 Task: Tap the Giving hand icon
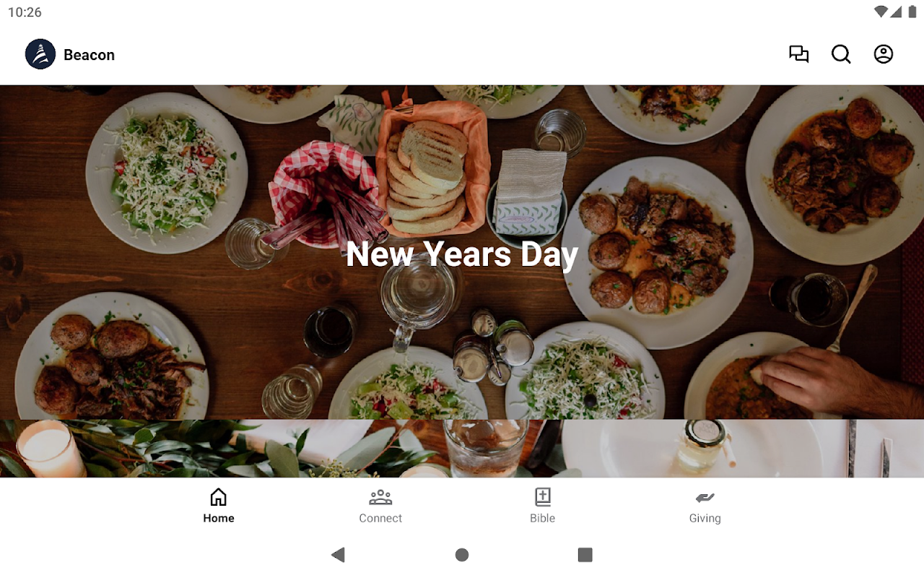pos(705,497)
